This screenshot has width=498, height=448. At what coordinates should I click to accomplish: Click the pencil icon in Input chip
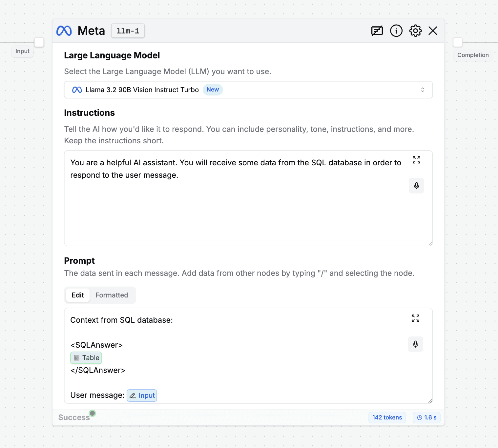[x=133, y=396]
